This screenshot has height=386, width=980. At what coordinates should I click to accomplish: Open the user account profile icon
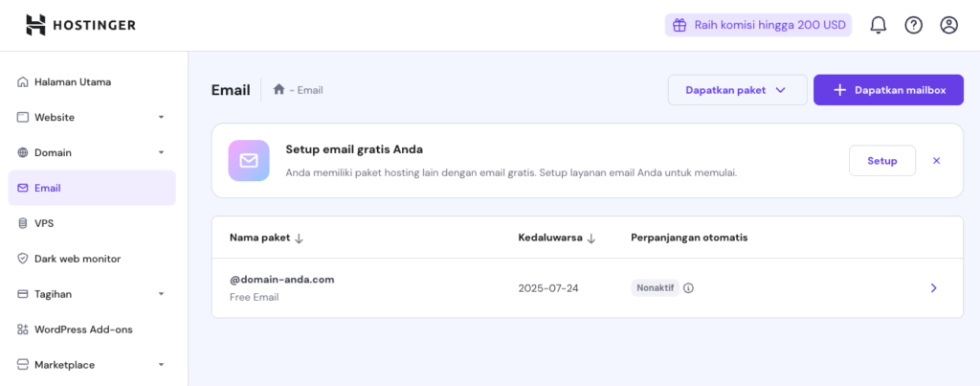[948, 25]
